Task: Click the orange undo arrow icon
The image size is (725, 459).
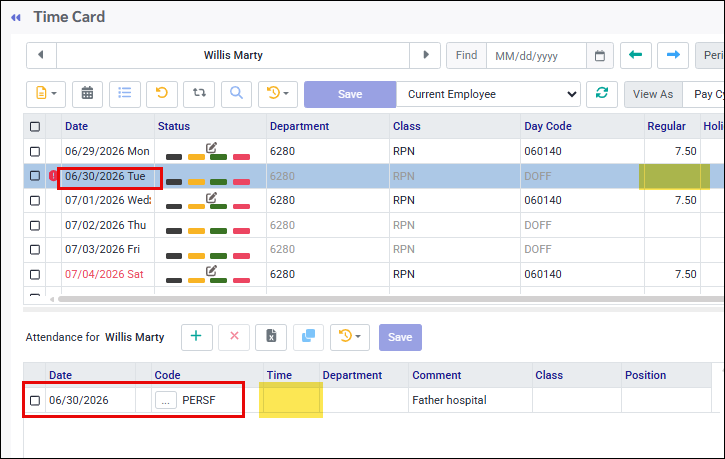Action: 161,94
